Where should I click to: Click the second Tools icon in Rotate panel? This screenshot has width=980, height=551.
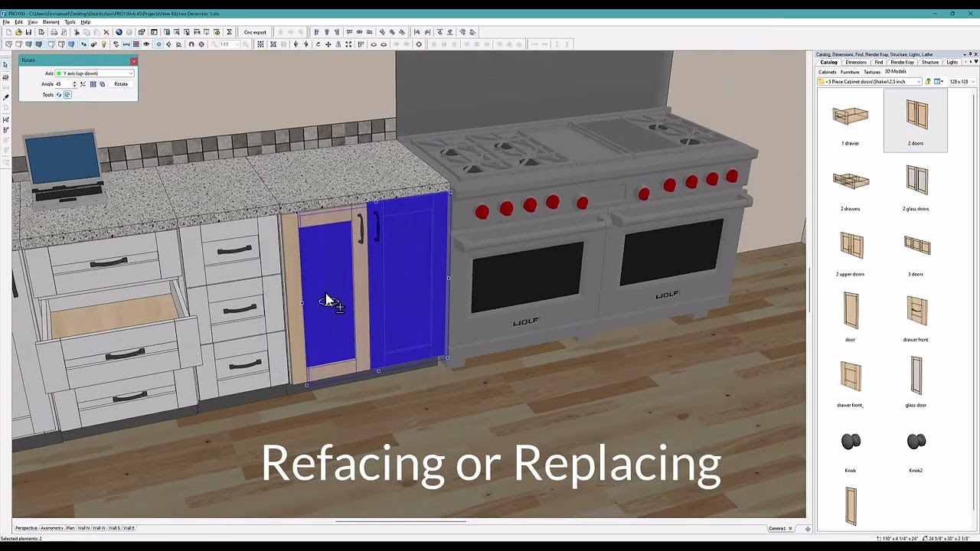click(67, 95)
